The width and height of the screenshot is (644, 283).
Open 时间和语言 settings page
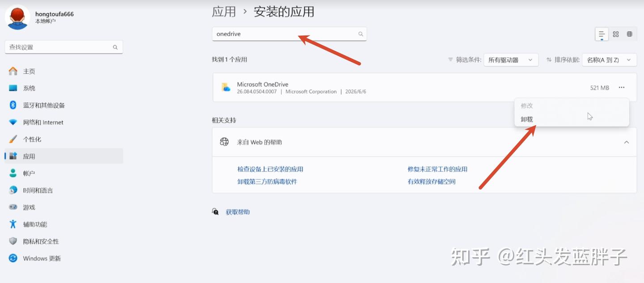pos(64,190)
